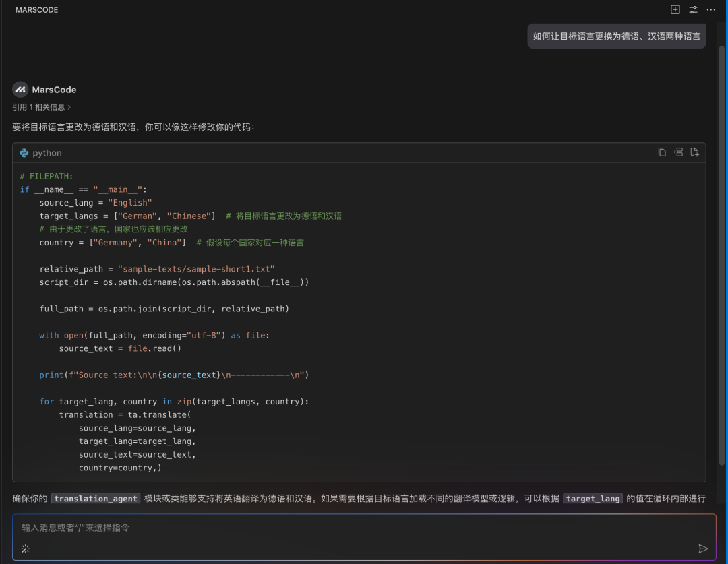This screenshot has height=564, width=728.
Task: Click the source_text=source_text, argument line
Action: coord(138,454)
